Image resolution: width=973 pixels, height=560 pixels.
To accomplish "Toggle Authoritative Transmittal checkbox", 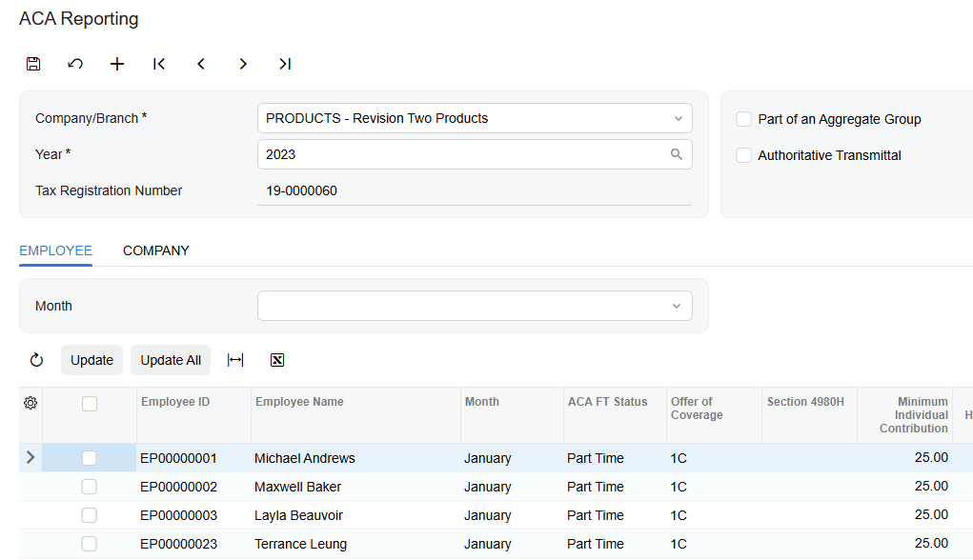I will [x=743, y=155].
